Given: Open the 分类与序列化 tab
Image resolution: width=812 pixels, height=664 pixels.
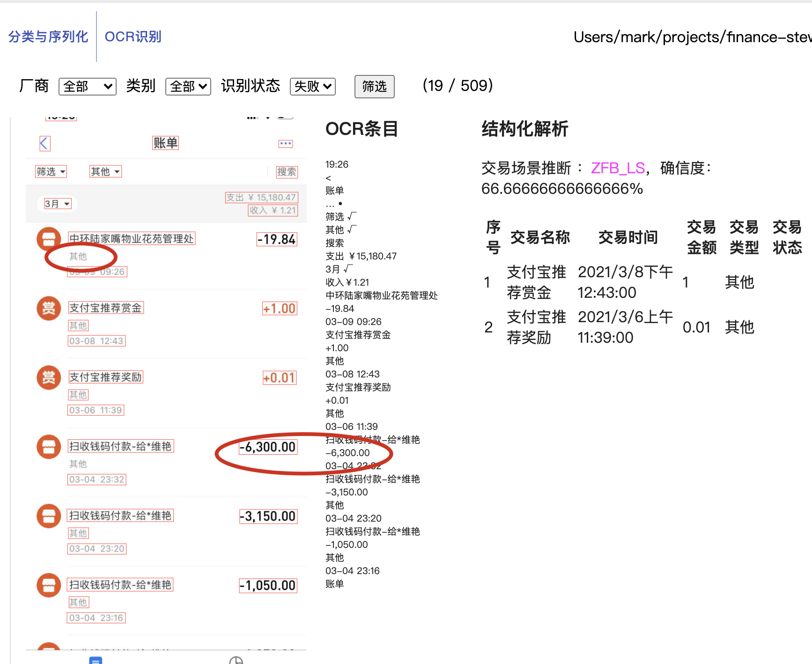Looking at the screenshot, I should click(48, 37).
